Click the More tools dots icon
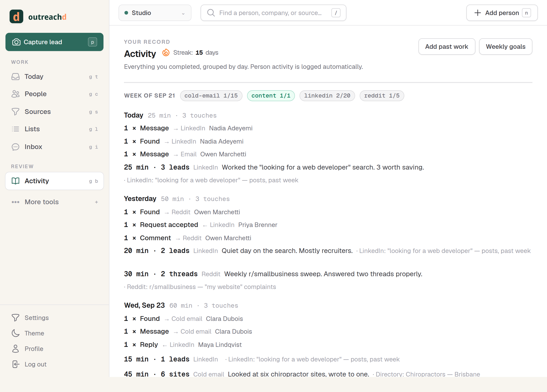 point(15,202)
